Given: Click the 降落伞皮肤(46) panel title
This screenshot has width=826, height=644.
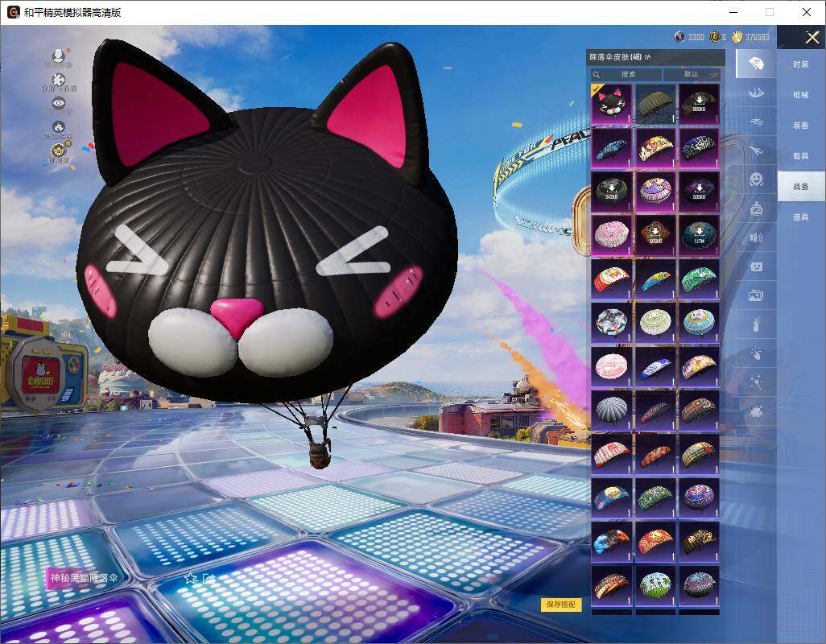Looking at the screenshot, I should point(615,57).
